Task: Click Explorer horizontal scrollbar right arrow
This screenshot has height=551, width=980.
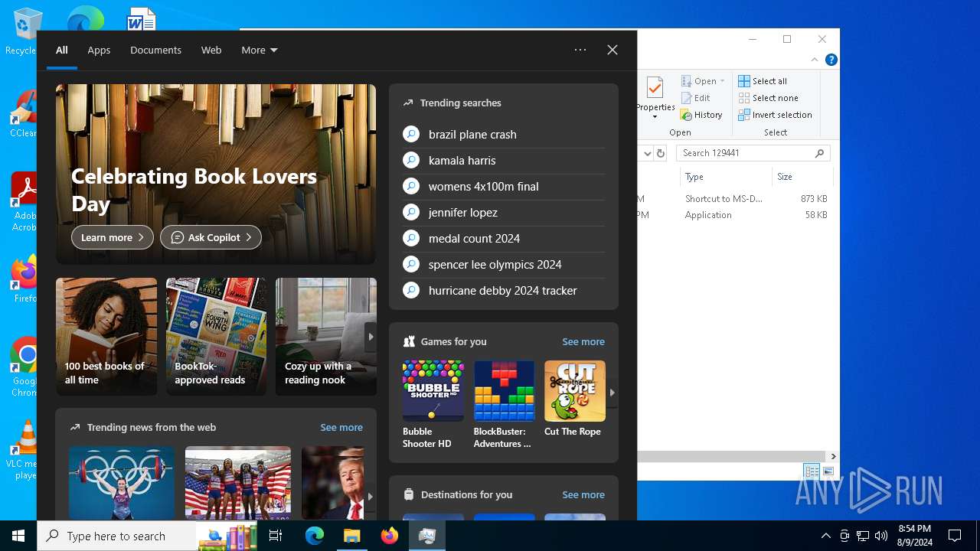Action: point(833,456)
